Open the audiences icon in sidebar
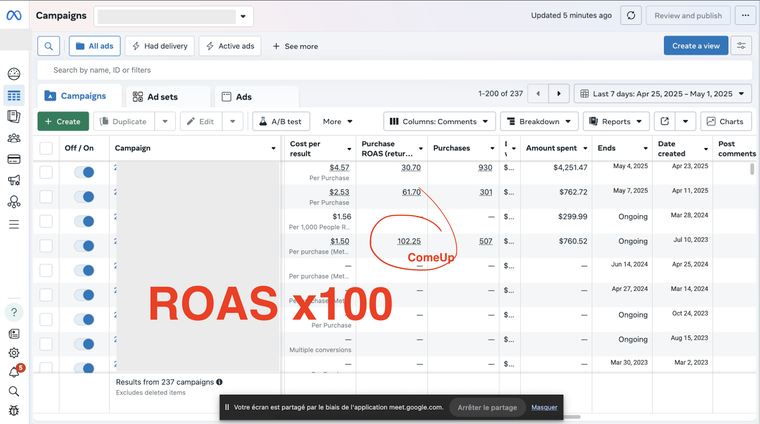 [14, 138]
